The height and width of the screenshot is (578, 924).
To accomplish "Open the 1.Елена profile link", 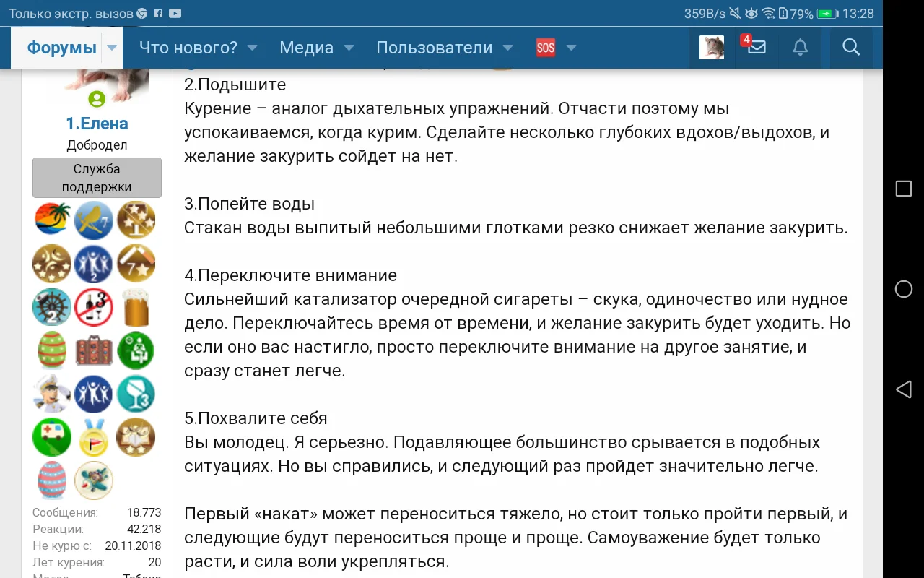I will (97, 123).
